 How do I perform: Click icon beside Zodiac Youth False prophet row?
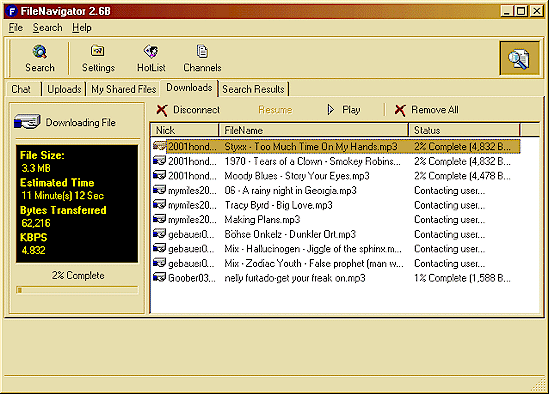160,263
